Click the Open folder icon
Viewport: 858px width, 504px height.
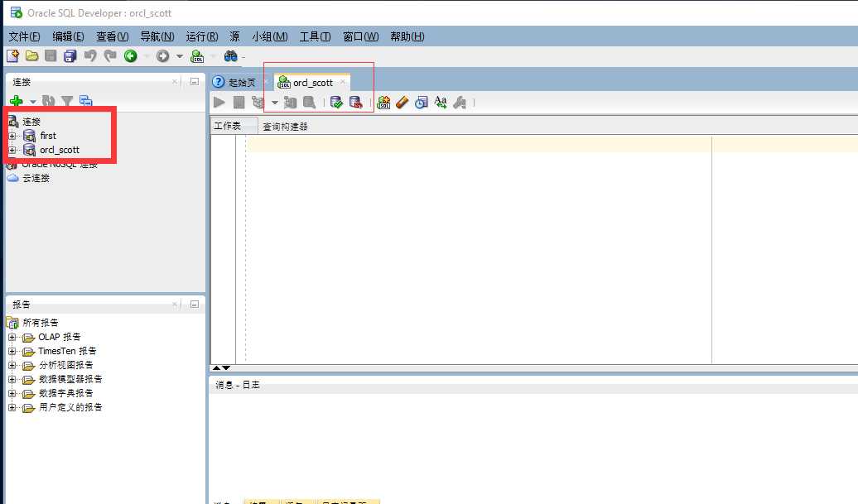[31, 55]
